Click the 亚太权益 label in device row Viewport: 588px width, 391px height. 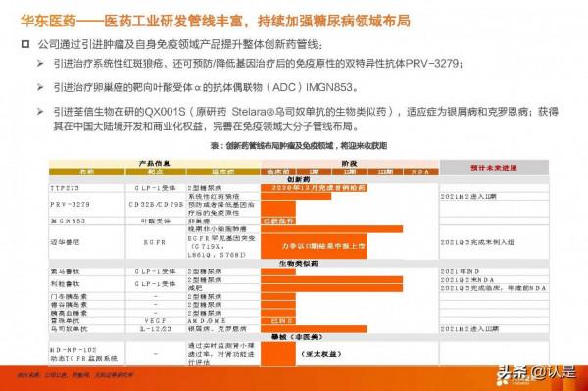321,354
